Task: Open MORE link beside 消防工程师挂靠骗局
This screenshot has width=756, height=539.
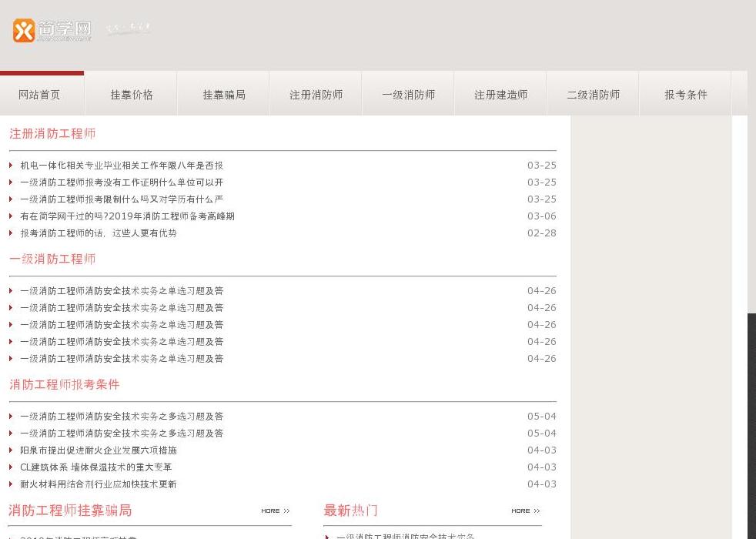Action: [x=276, y=511]
